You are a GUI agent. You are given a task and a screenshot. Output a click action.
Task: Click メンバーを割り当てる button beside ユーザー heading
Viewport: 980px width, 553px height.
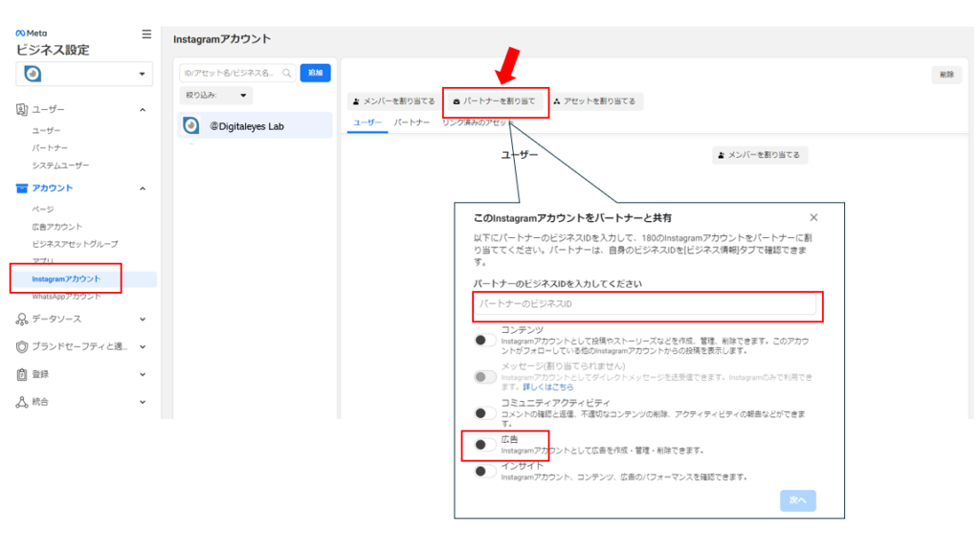759,155
